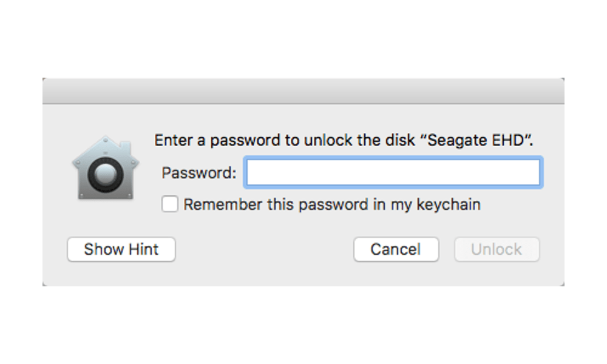Cancel the disk unlock dialog

(396, 249)
